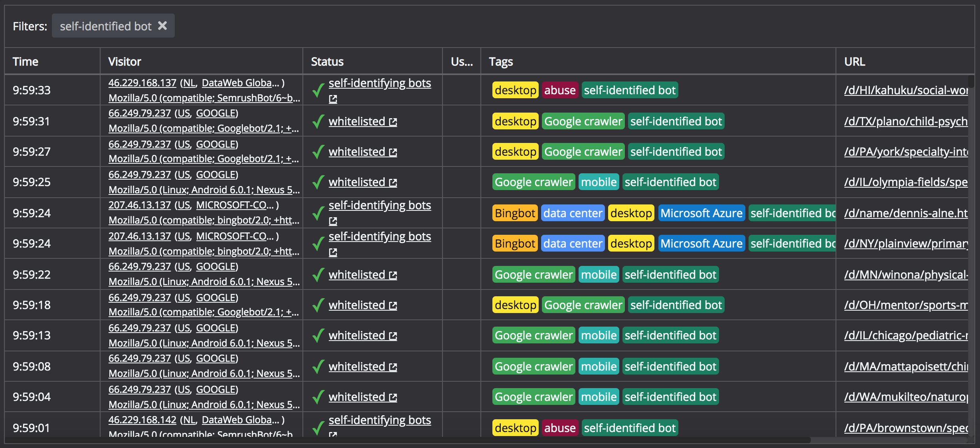Select the mobile tag at 9:59:25

(x=599, y=182)
